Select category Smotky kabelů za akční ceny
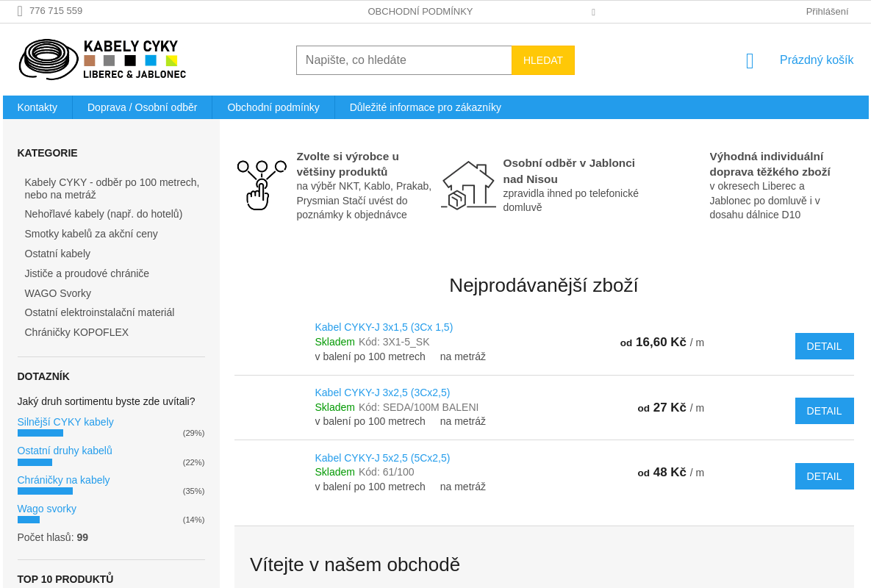The height and width of the screenshot is (588, 882). pos(91,234)
